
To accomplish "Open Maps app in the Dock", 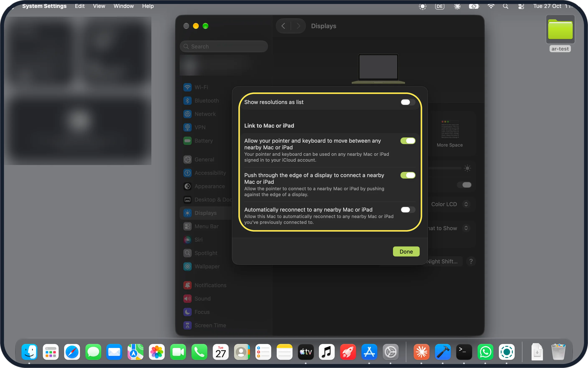I will point(136,352).
